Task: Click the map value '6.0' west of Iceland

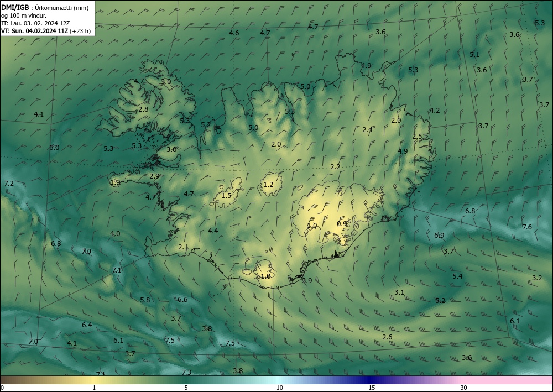Action: tap(54, 148)
